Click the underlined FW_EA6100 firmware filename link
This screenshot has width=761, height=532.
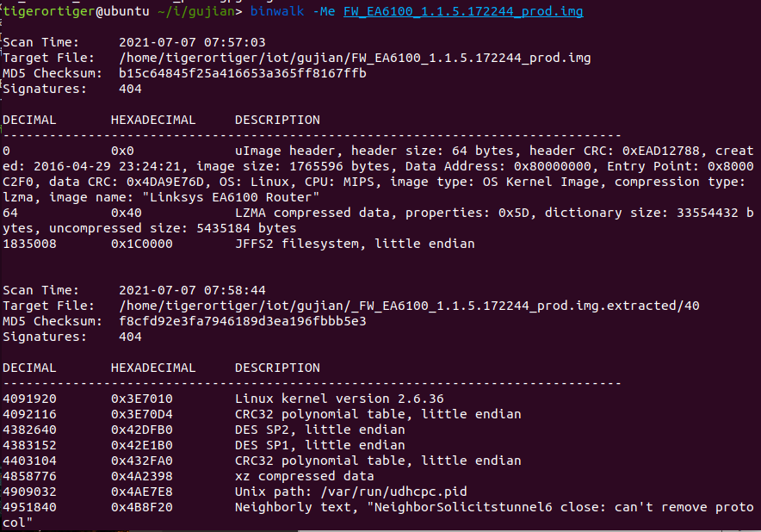pyautogui.click(x=463, y=11)
